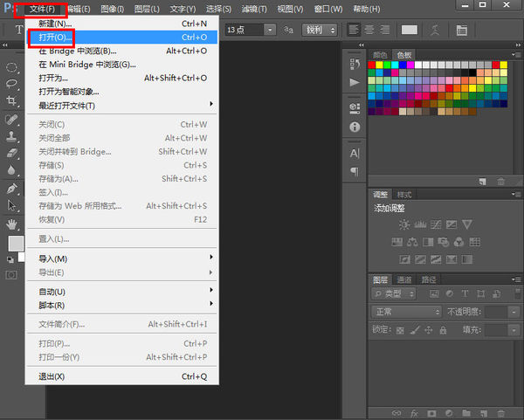Toggle type layer filter T icon
Viewport: 524px width, 420px height.
pos(465,293)
